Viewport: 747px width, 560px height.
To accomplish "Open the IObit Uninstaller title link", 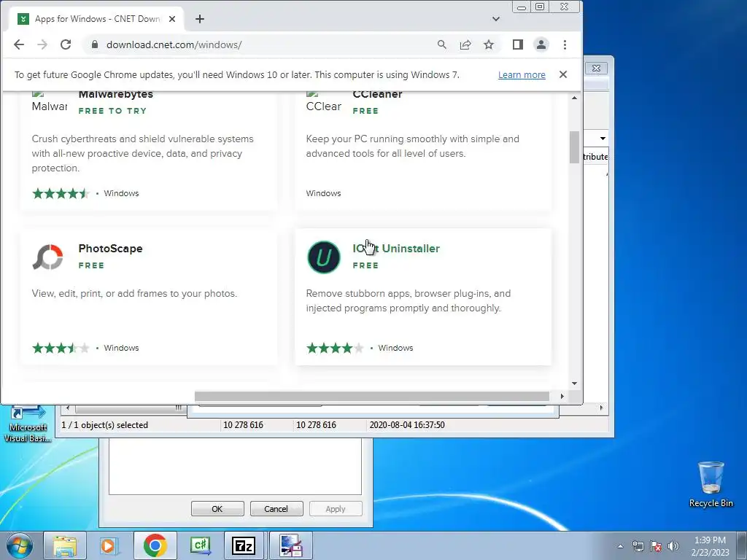I will coord(396,249).
